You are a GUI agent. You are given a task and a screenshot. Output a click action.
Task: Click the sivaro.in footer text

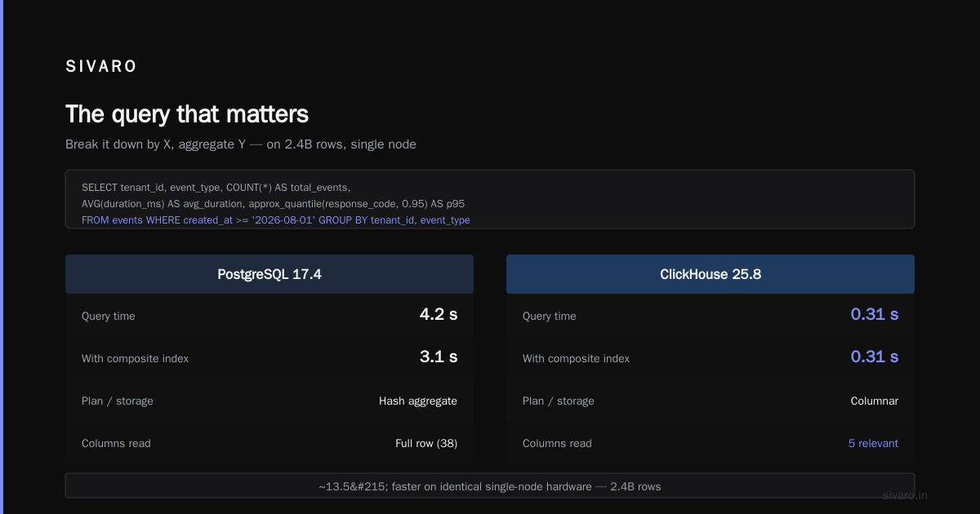[x=905, y=495]
